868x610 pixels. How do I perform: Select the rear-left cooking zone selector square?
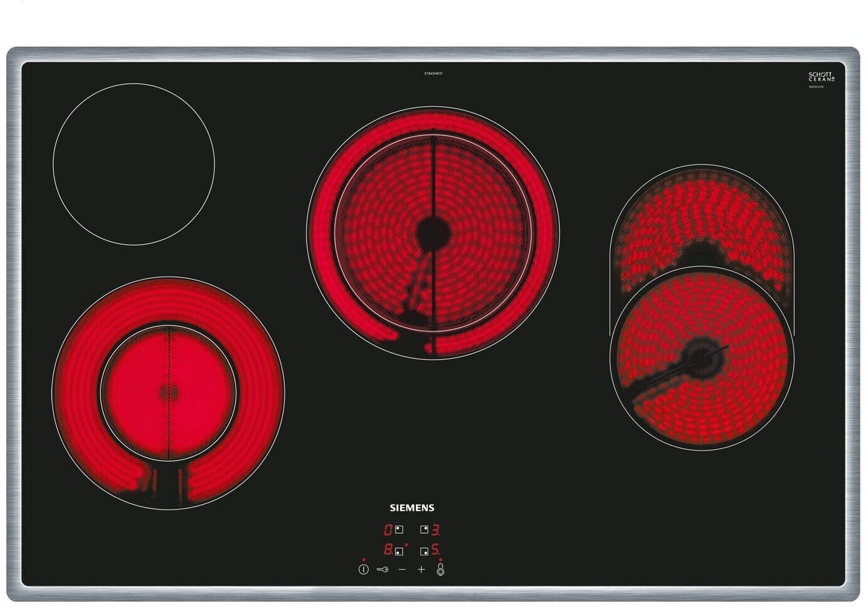(399, 530)
